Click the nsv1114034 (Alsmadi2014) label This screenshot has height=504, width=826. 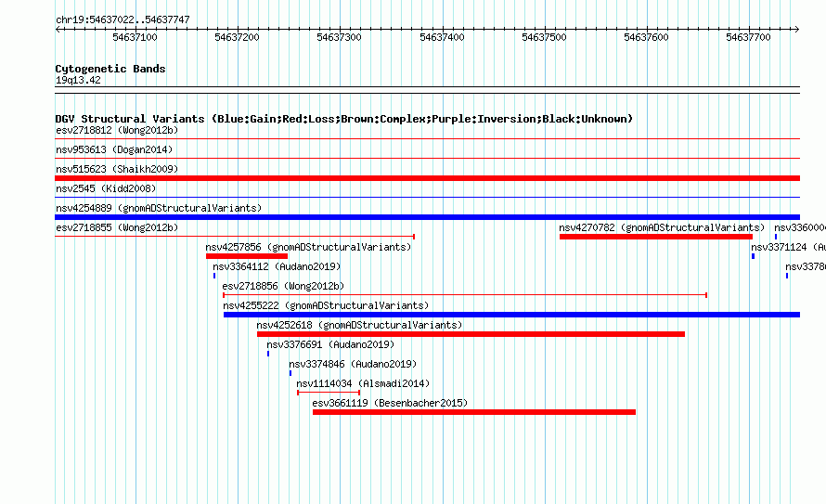tap(363, 383)
